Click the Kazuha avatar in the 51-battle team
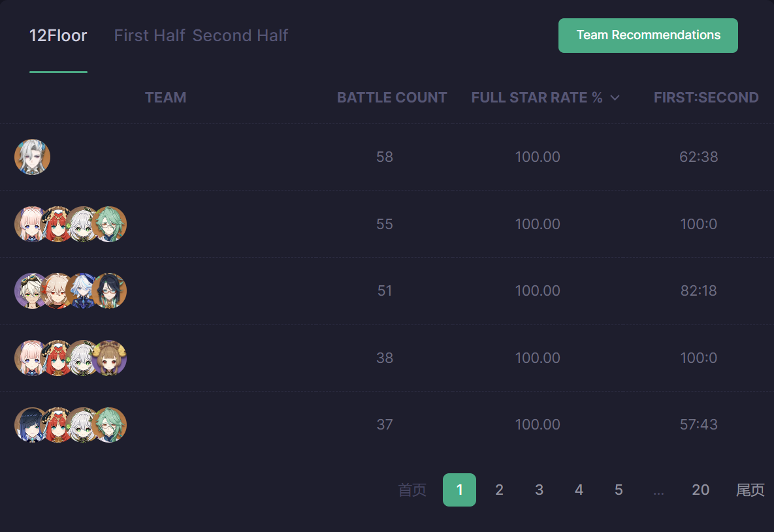The image size is (774, 532). (57, 291)
